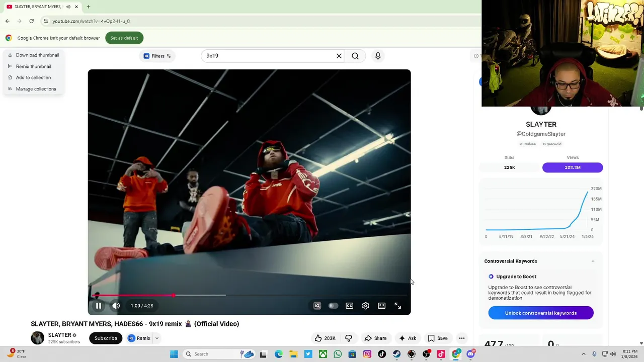Click the search magnifier button
The width and height of the screenshot is (644, 362).
(x=355, y=56)
